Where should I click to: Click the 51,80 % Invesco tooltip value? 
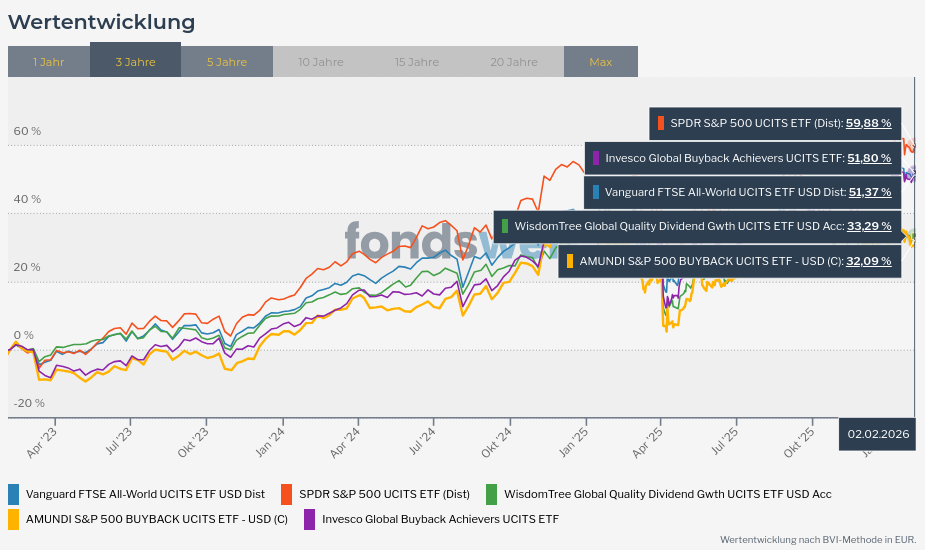(x=870, y=158)
